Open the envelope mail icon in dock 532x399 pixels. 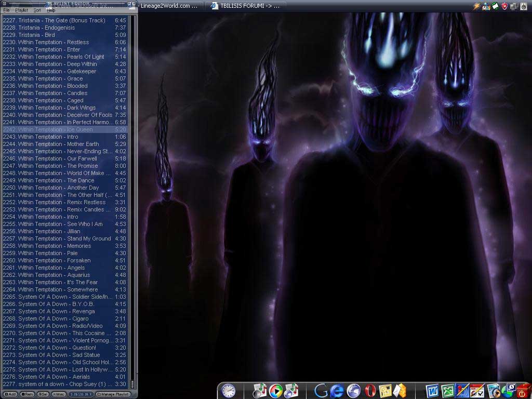pyautogui.click(x=400, y=391)
